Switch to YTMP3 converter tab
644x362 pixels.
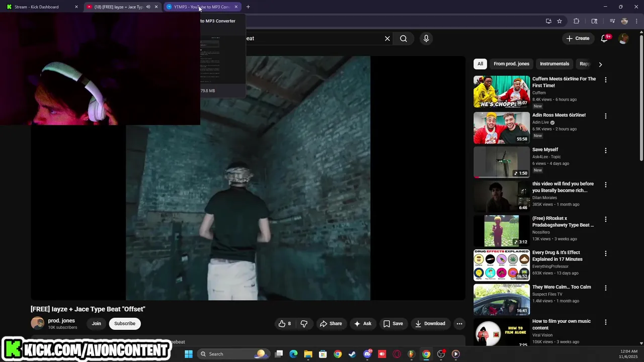(x=200, y=7)
